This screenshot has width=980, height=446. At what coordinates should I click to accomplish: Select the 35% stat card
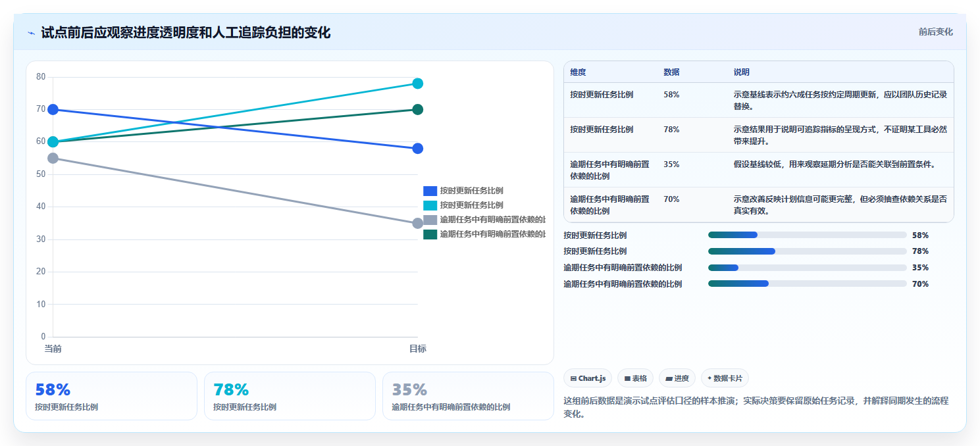point(468,396)
